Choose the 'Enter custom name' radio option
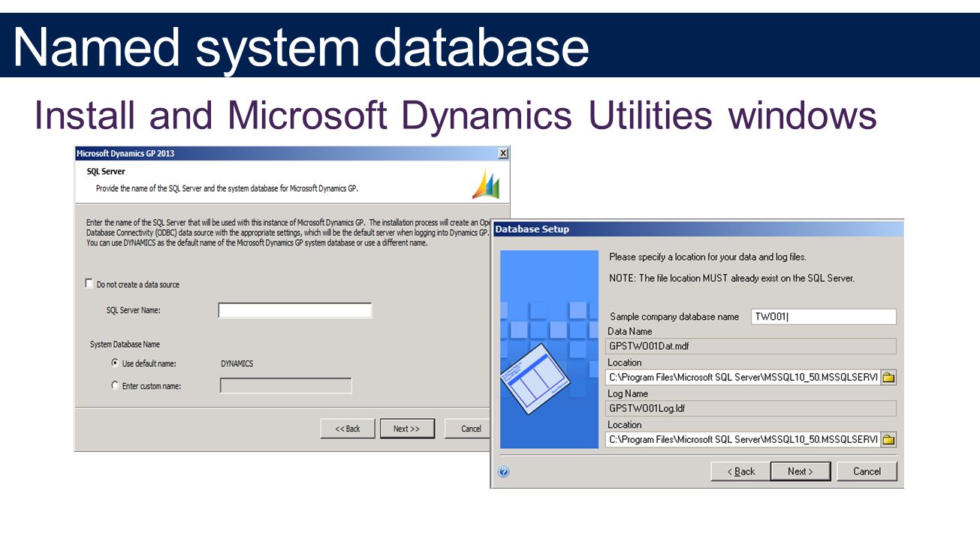The height and width of the screenshot is (551, 980). point(115,386)
